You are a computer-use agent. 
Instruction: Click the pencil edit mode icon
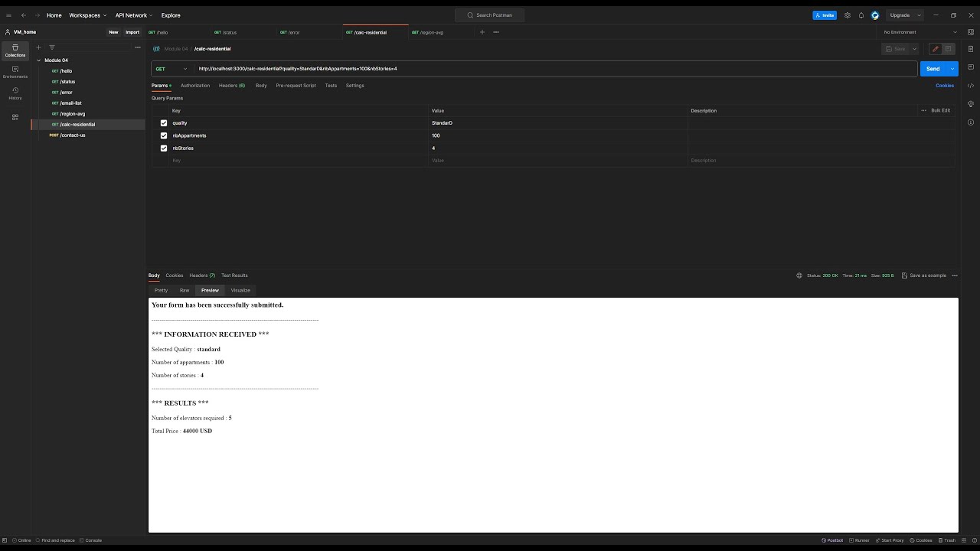(x=935, y=49)
